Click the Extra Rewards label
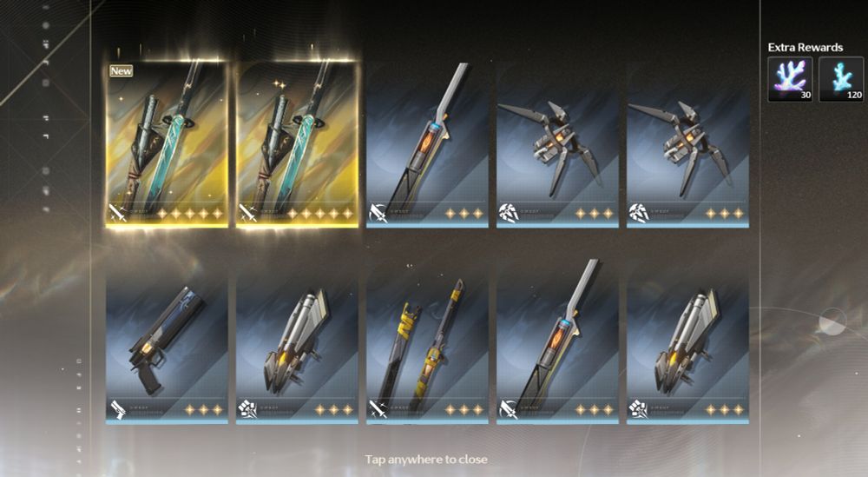The image size is (868, 477). (806, 48)
